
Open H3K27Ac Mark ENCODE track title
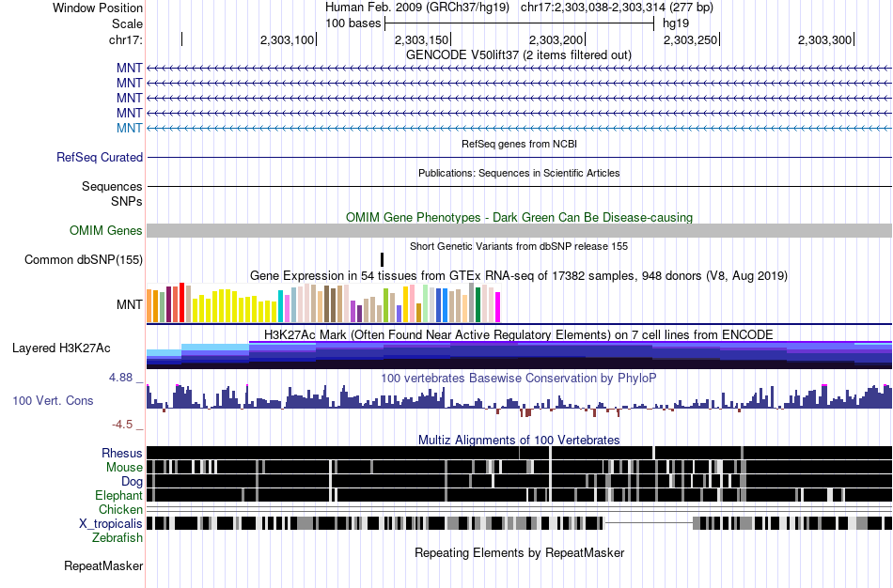pos(519,334)
